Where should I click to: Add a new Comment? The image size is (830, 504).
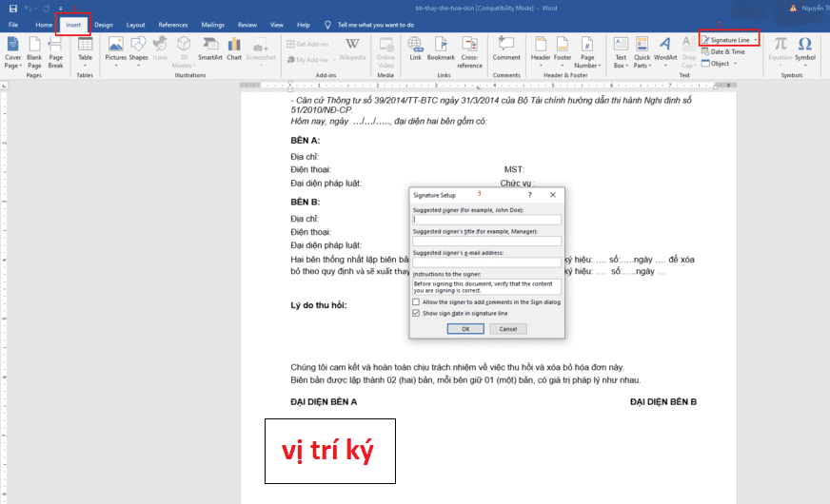506,50
